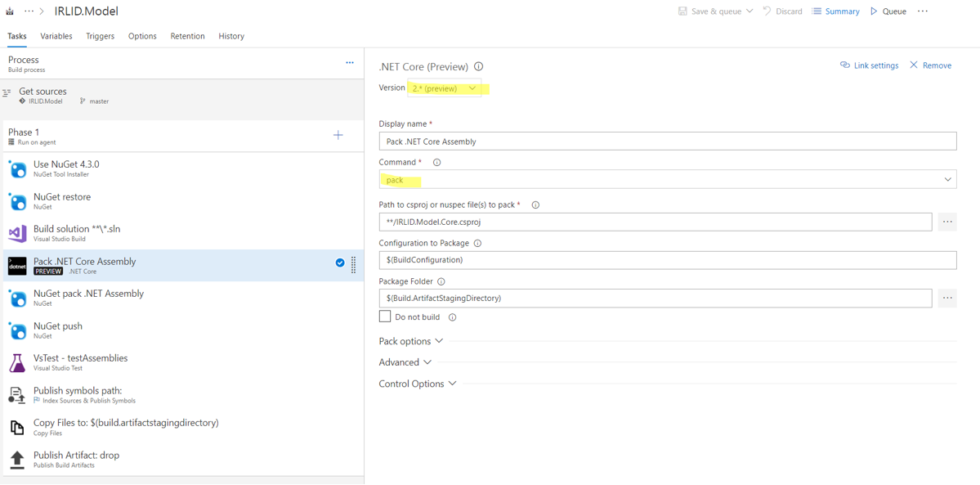Viewport: 980px width, 485px height.
Task: View the History tab
Action: tap(231, 36)
